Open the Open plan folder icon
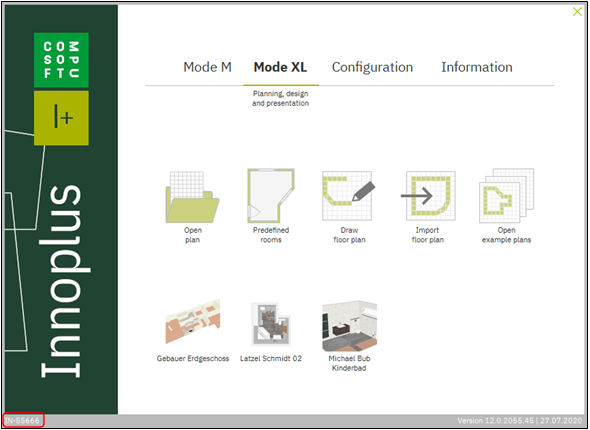 [x=192, y=197]
